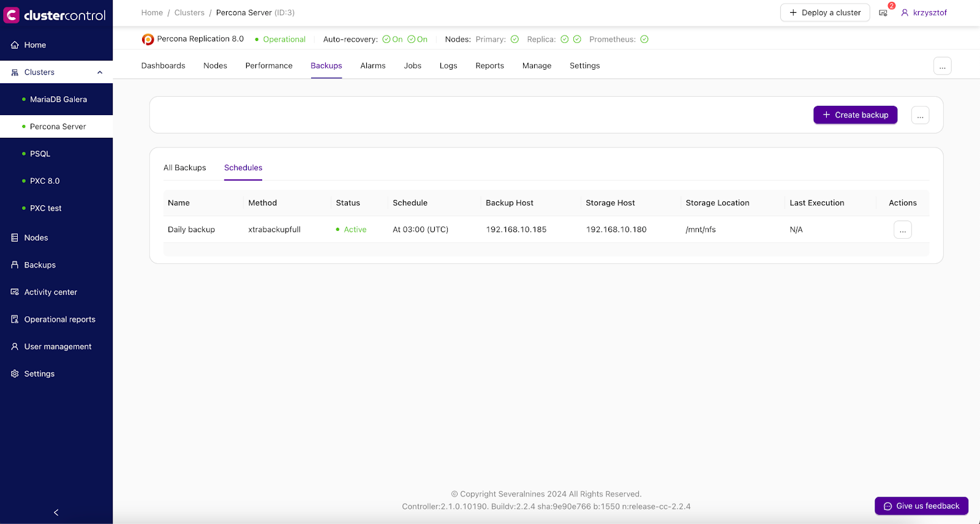Collapse the sidebar with the left chevron
Screen dimensions: 980x524
56,512
